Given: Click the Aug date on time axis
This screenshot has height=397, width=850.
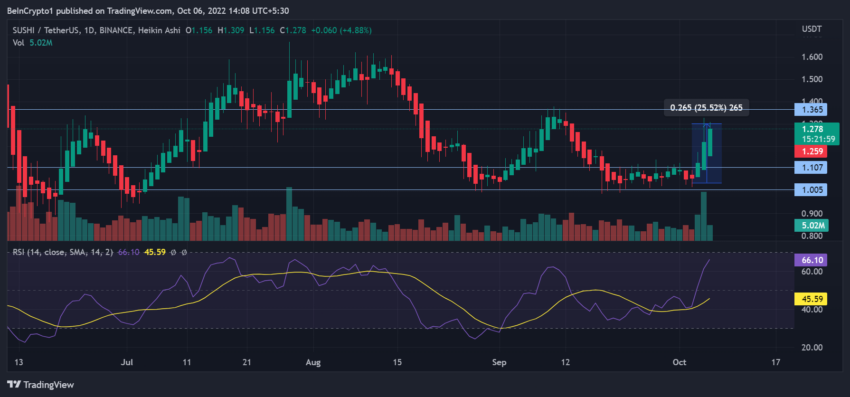Looking at the screenshot, I should 314,362.
